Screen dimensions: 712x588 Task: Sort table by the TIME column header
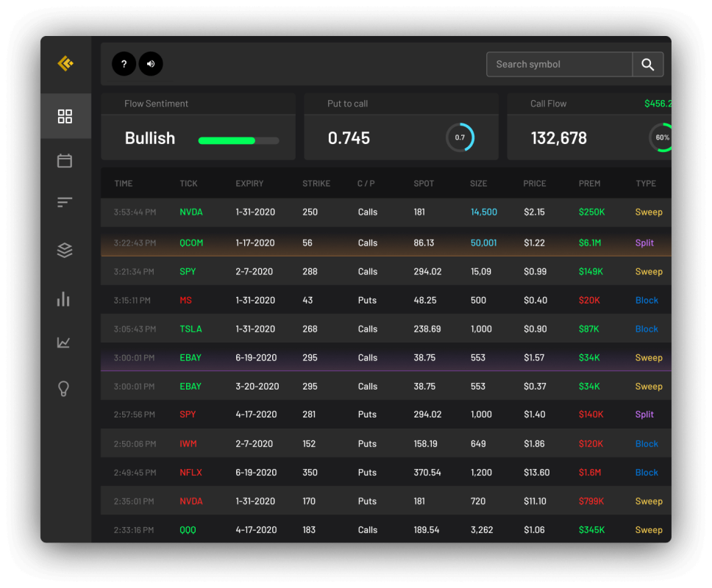click(124, 184)
